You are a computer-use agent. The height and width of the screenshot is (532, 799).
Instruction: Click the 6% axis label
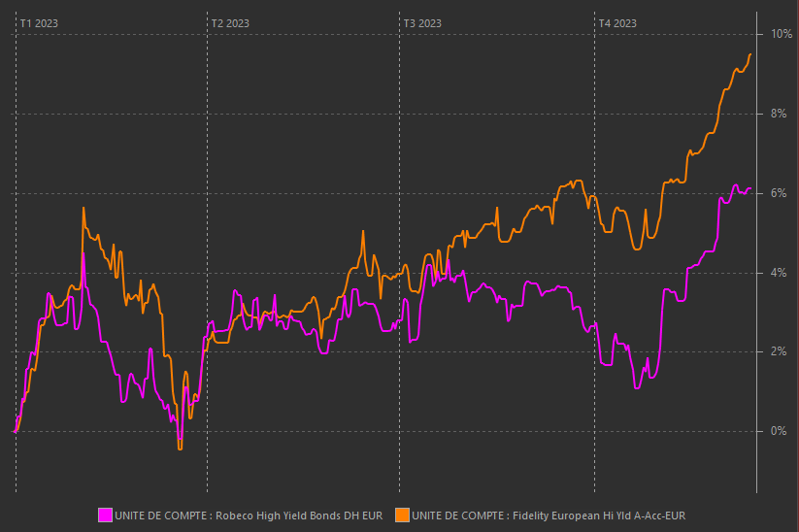pyautogui.click(x=779, y=193)
